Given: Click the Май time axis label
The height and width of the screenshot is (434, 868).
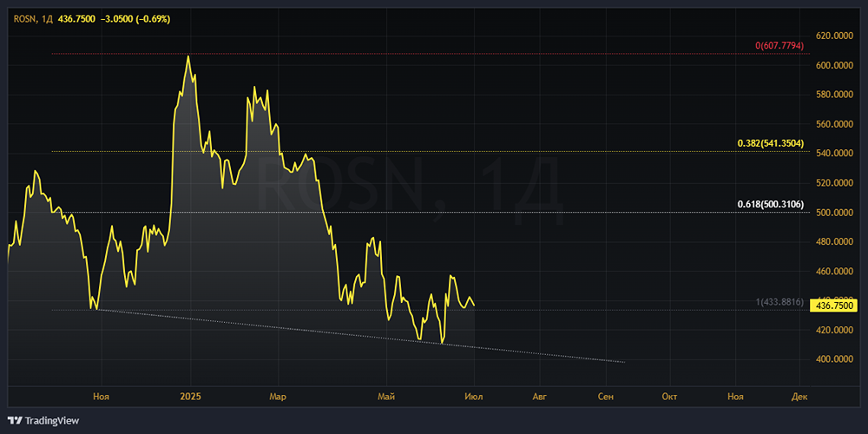Looking at the screenshot, I should pos(386,397).
